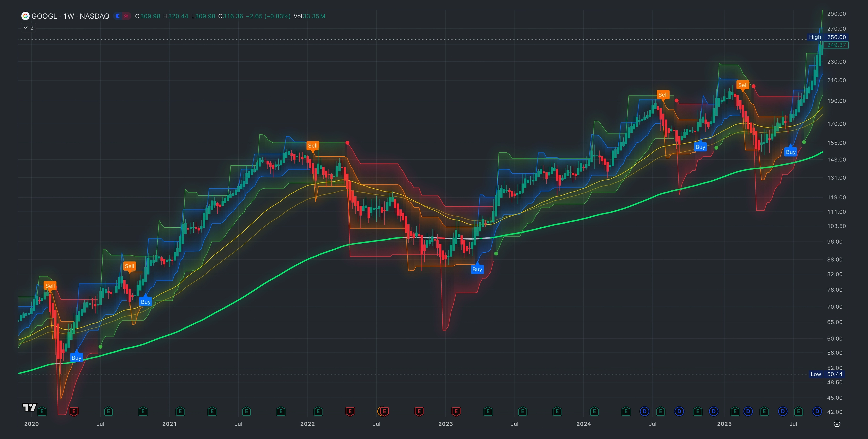The height and width of the screenshot is (439, 868).
Task: Click the blue moon session icon
Action: [x=118, y=16]
